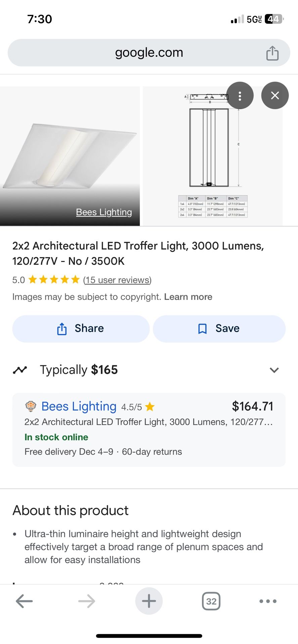Tap the forward arrow in bottom toolbar

87,601
